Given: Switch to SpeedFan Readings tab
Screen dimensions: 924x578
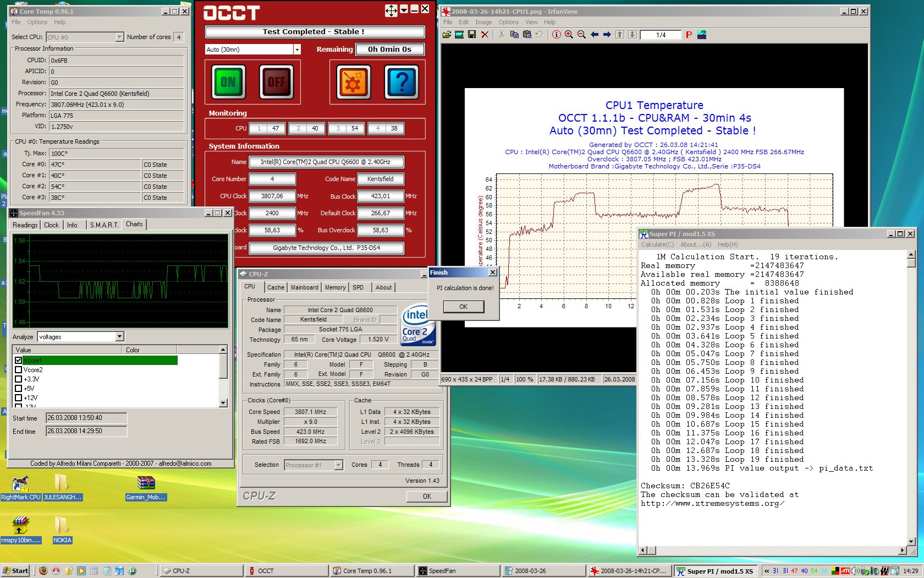Looking at the screenshot, I should (25, 225).
